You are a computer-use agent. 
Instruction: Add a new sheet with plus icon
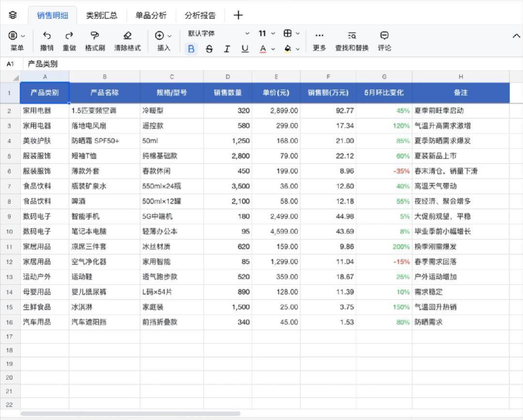click(x=238, y=15)
